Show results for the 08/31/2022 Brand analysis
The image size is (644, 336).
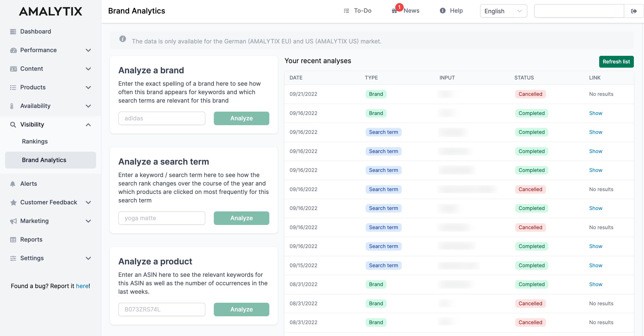(x=596, y=284)
